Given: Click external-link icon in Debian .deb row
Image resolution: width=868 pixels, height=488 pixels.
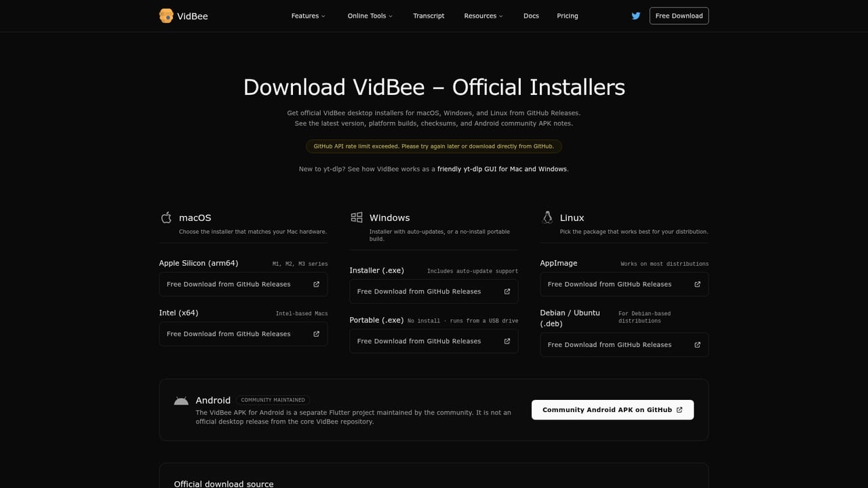Looking at the screenshot, I should coord(697,345).
